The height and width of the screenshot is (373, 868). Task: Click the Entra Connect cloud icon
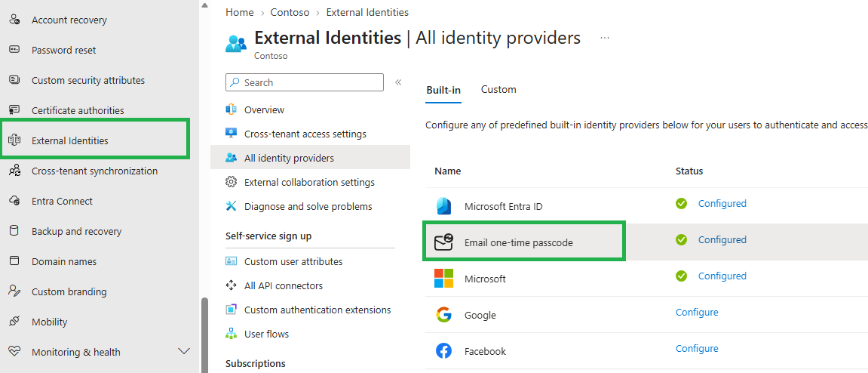point(15,201)
